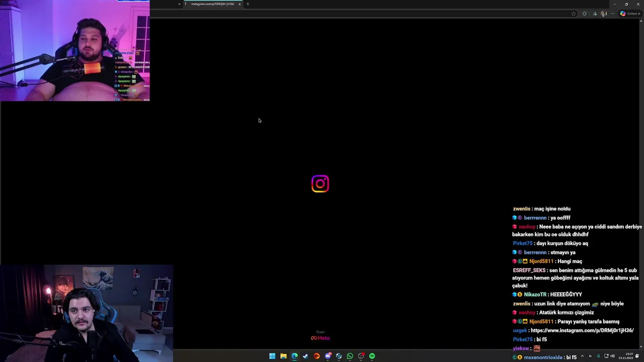Viewport: 644px width, 362px height.
Task: Open File Explorer from the taskbar
Action: tap(283, 356)
